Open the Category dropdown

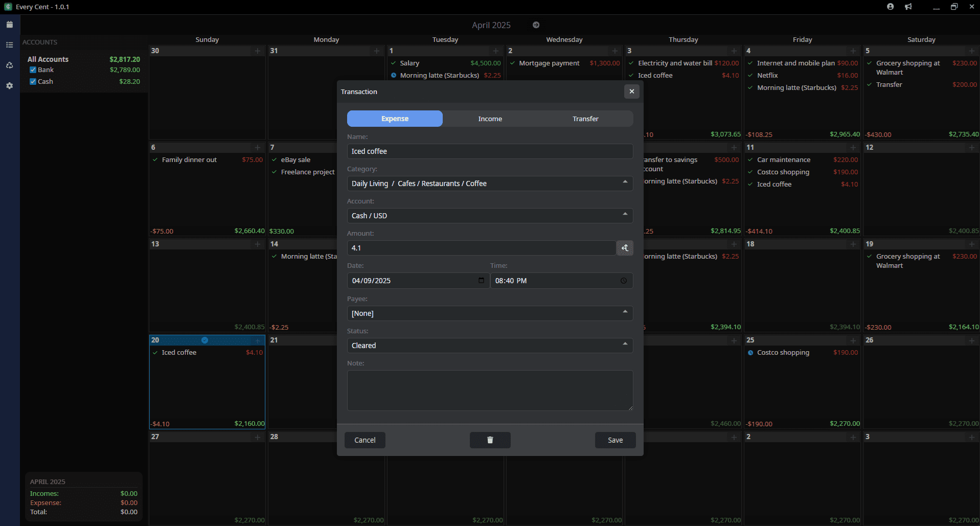[x=490, y=184]
